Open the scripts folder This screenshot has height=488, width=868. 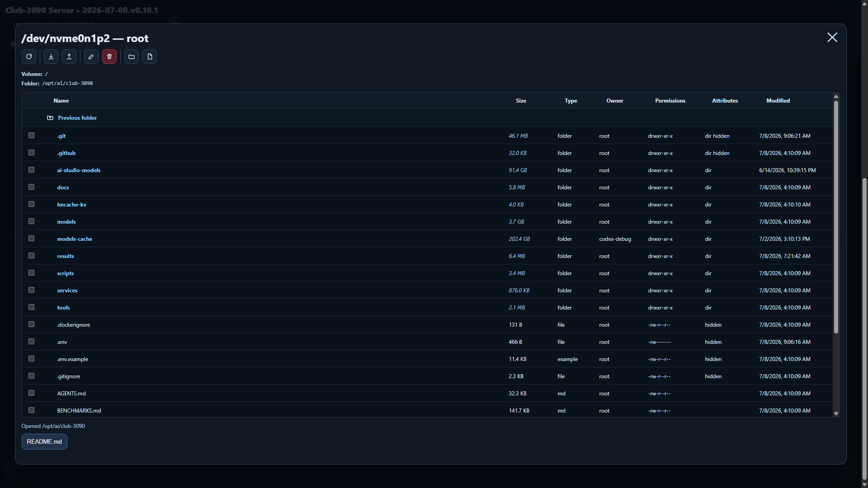pyautogui.click(x=66, y=273)
